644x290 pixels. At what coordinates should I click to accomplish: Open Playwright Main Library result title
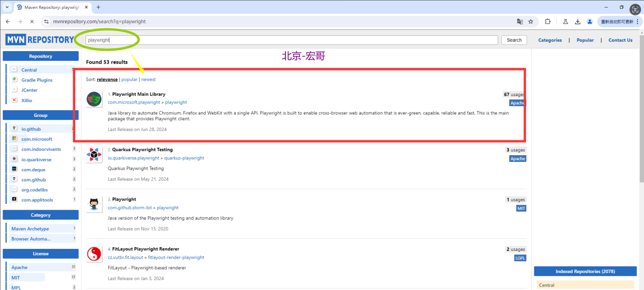pos(139,94)
